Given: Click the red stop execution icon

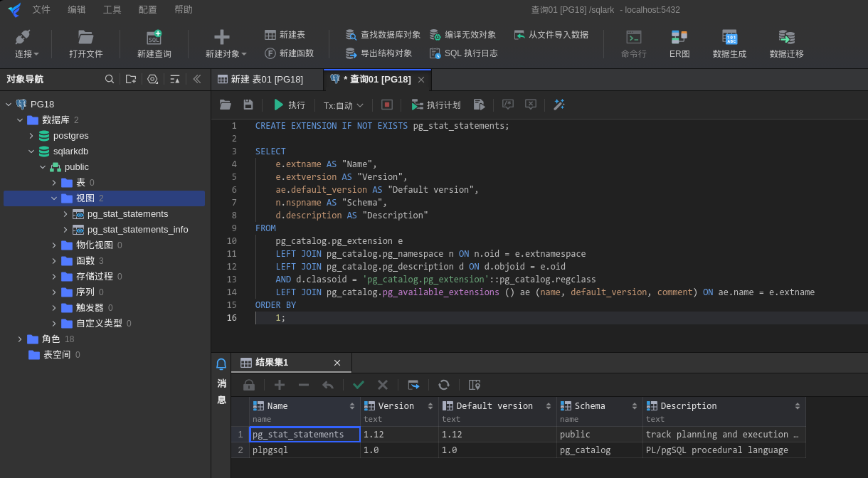Looking at the screenshot, I should (x=387, y=105).
